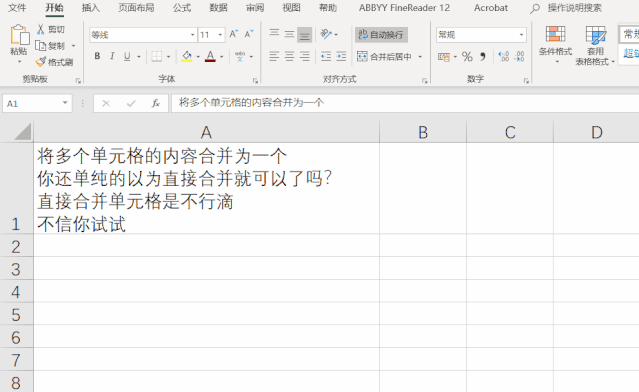Open the Name Box dropdown arrow

65,103
